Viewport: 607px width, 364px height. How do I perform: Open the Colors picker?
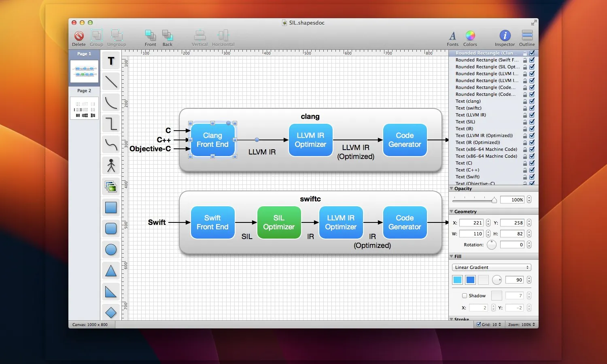tap(470, 38)
